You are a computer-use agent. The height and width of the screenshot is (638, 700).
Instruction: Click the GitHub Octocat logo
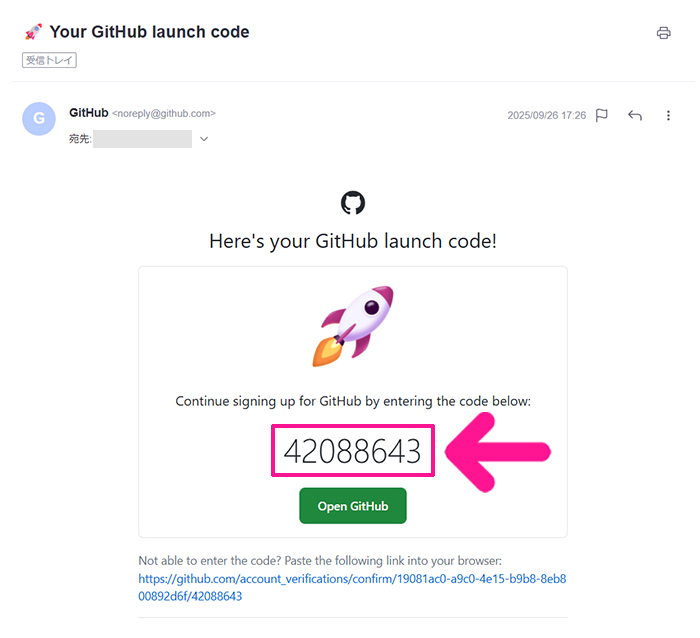click(353, 204)
